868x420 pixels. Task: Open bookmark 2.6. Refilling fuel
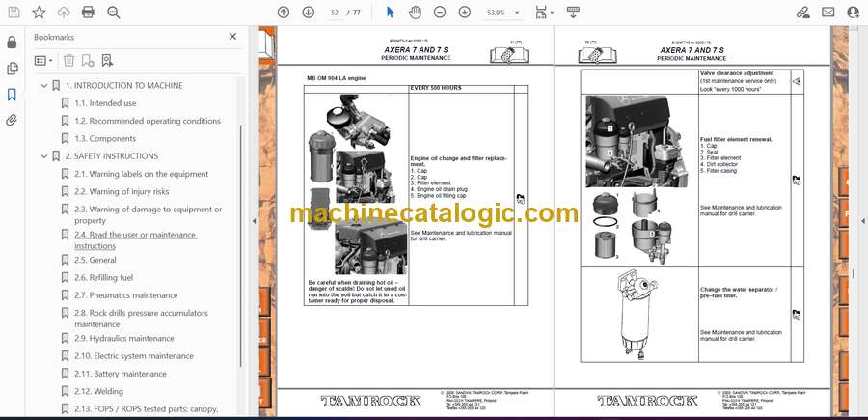103,278
